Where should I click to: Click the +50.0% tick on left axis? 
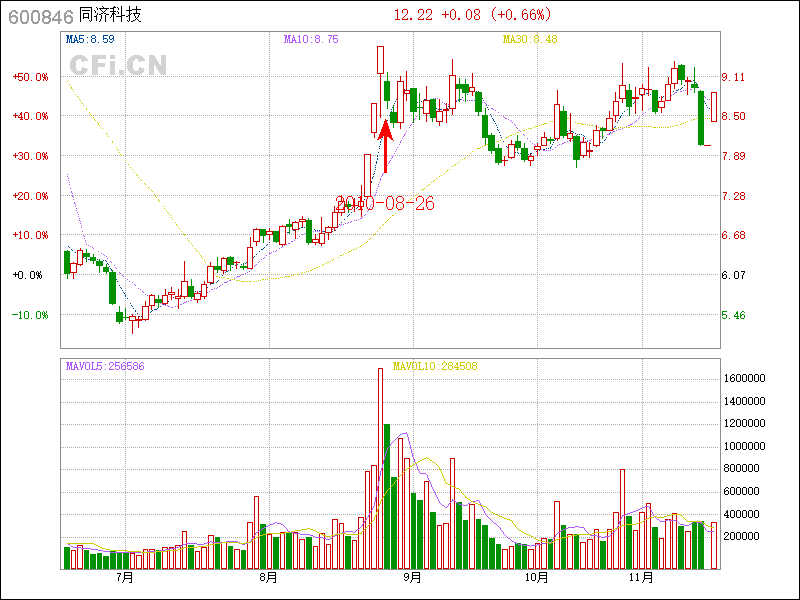click(x=31, y=77)
